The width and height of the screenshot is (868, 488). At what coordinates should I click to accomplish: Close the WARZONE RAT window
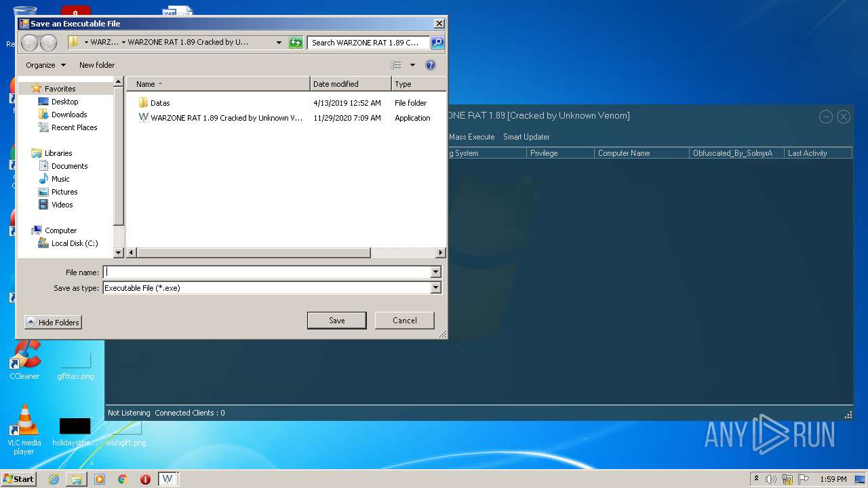(x=844, y=117)
